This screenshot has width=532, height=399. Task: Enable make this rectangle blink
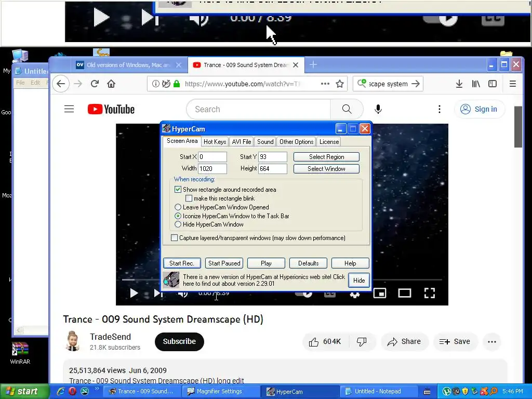[x=189, y=198]
